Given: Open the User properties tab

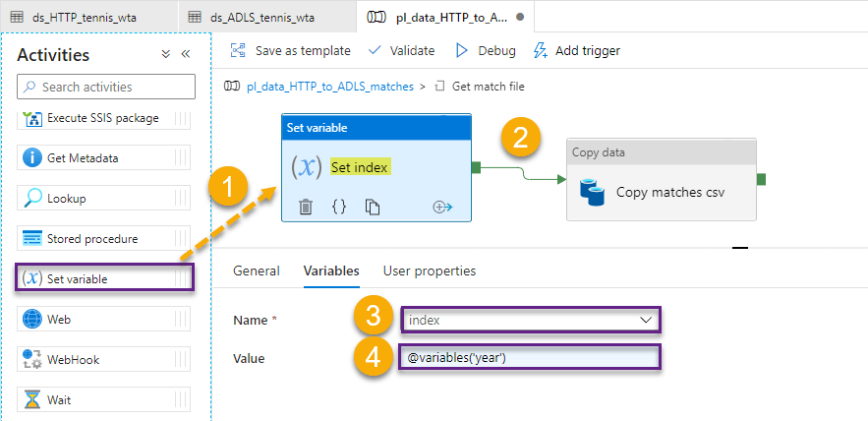Looking at the screenshot, I should tap(429, 271).
